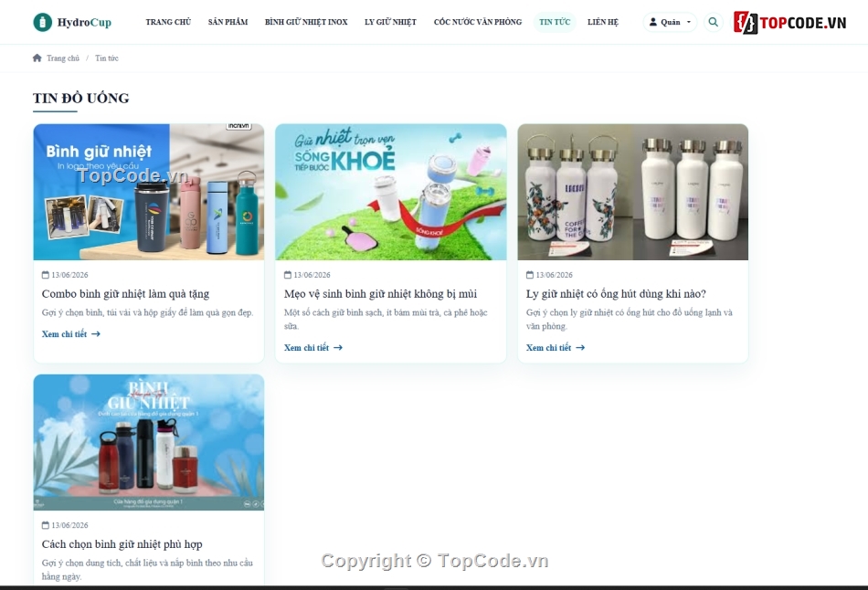The image size is (868, 590).
Task: Select the TIN TỨC menu tab
Action: [555, 22]
